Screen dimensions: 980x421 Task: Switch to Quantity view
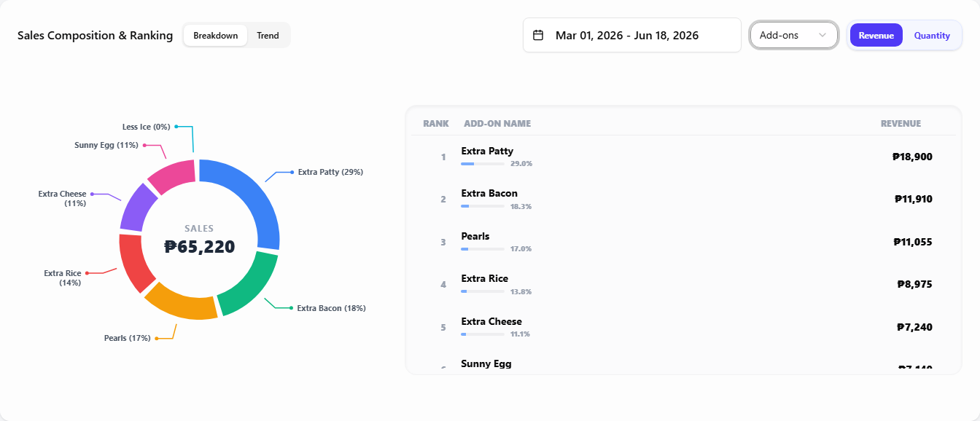(x=932, y=35)
